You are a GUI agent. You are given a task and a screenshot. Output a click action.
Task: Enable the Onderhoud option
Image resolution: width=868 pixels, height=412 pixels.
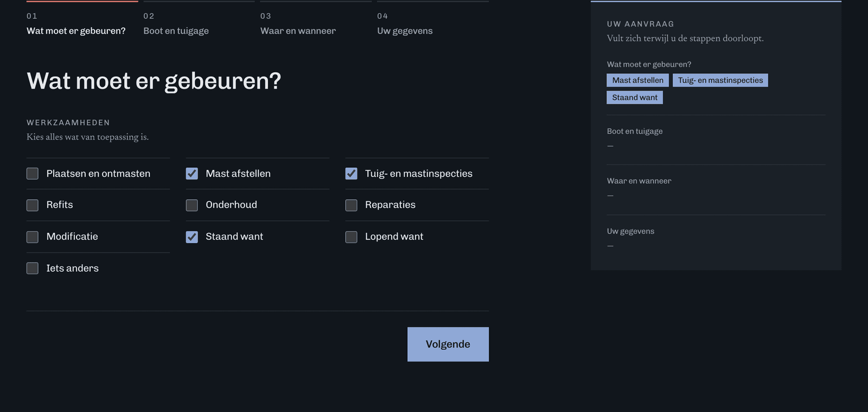tap(192, 205)
